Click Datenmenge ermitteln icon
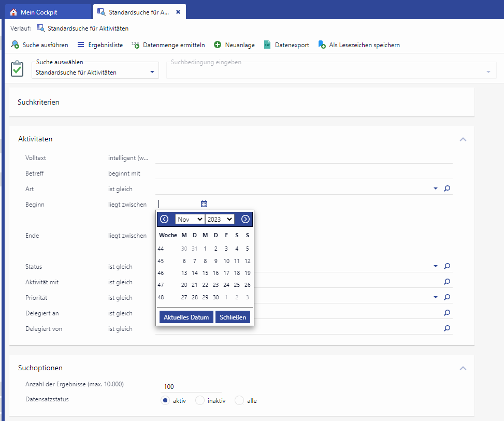The image size is (504, 421). pos(135,45)
